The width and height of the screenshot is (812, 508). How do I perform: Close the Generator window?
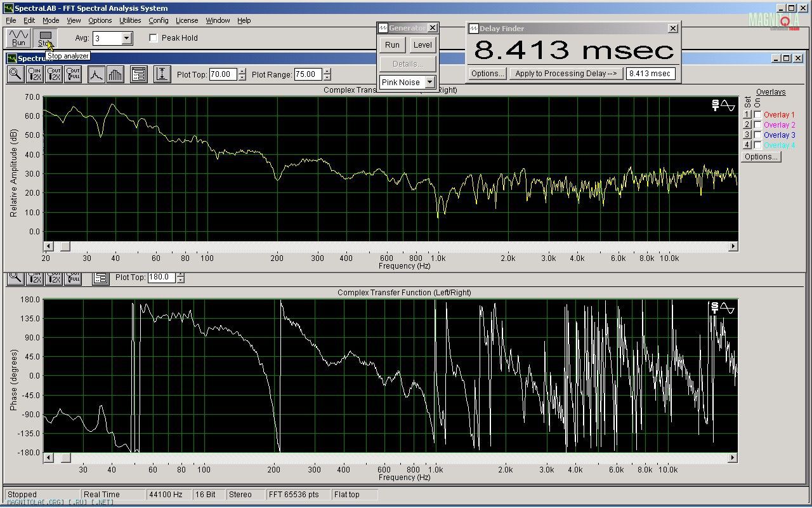point(433,28)
